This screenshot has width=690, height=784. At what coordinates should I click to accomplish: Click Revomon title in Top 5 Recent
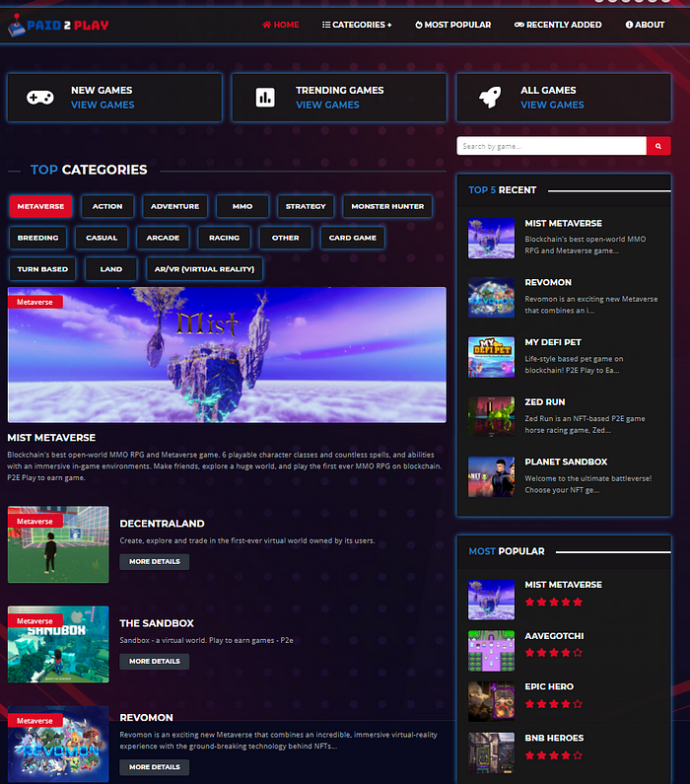point(548,282)
